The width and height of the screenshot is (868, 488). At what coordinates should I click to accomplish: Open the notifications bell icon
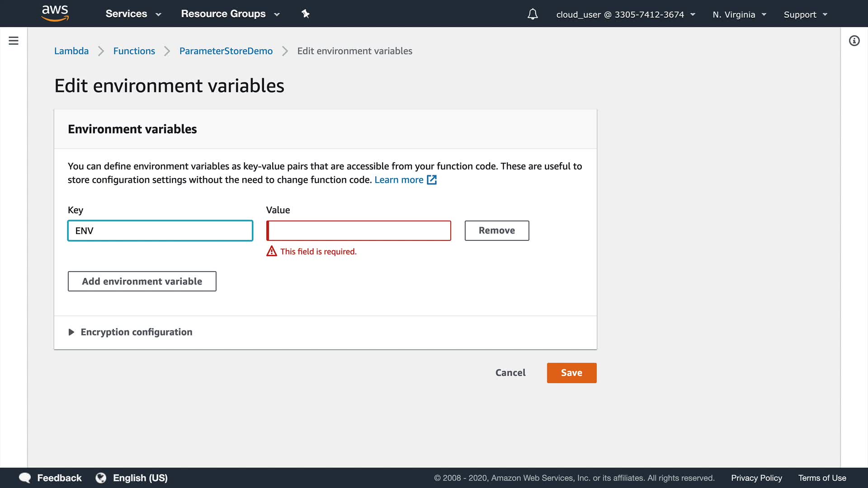[533, 14]
